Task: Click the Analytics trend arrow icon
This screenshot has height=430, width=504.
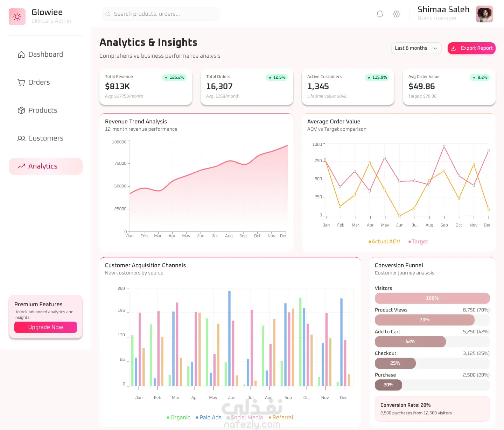Action: pos(21,166)
